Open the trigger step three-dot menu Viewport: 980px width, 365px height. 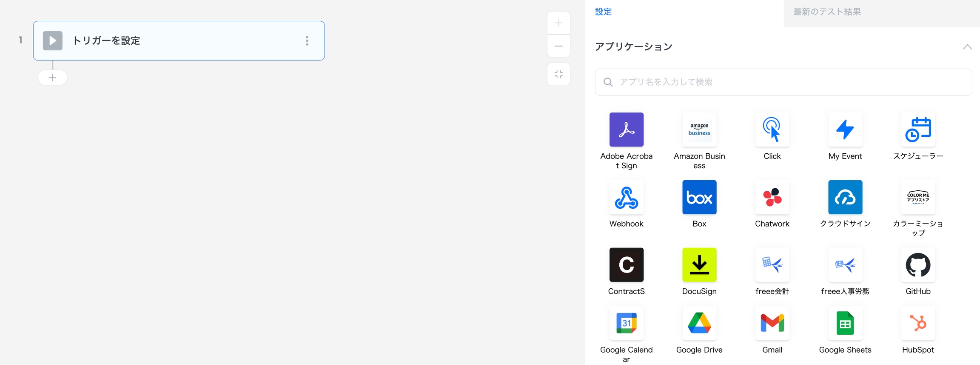click(307, 41)
